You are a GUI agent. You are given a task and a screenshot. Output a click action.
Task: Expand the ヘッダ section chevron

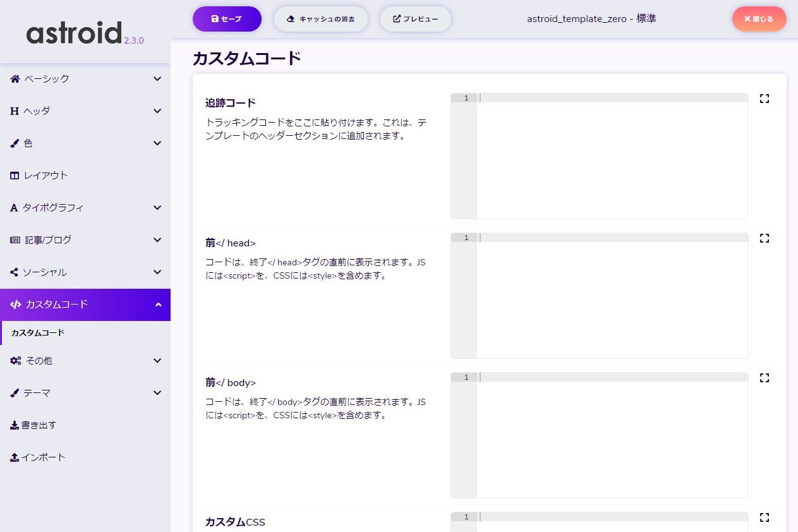157,111
